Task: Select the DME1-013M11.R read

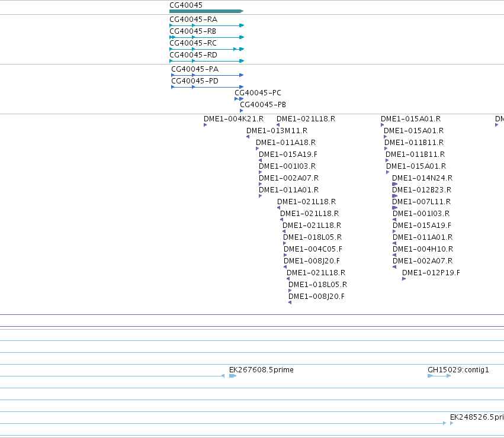Action: tap(248, 137)
